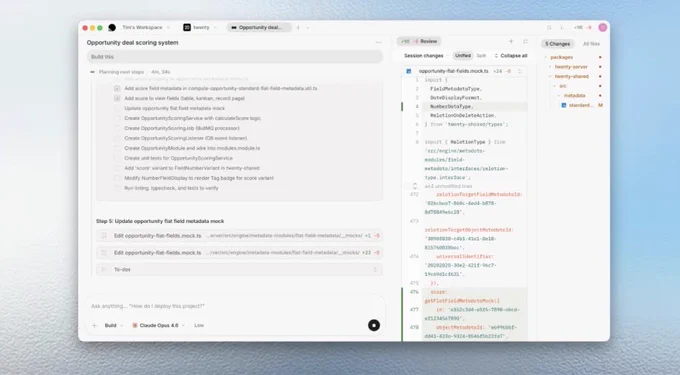Image resolution: width=680 pixels, height=375 pixels.
Task: Select the metadata folder in file tree
Action: [x=575, y=95]
